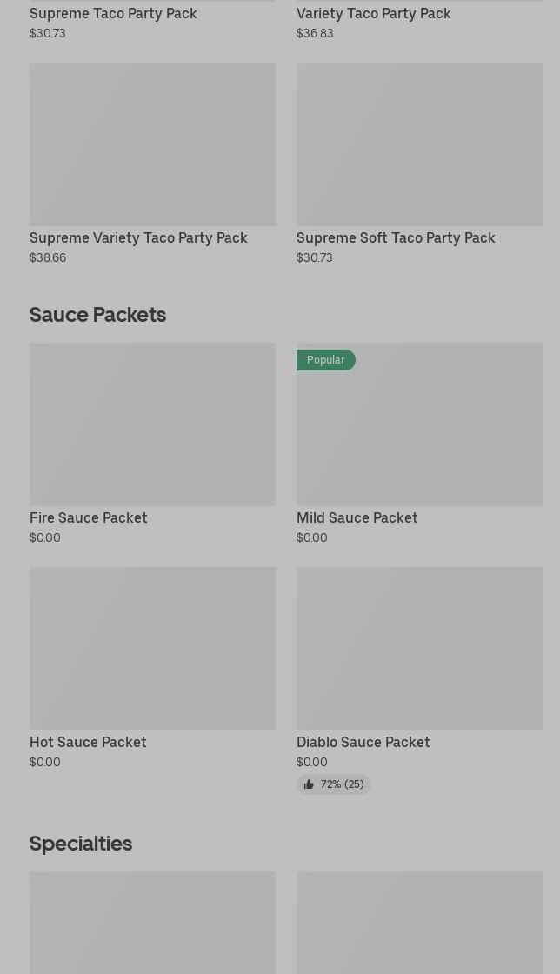Image resolution: width=560 pixels, height=974 pixels.
Task: Open the Diablo Sauce Packet image
Action: pyautogui.click(x=419, y=649)
